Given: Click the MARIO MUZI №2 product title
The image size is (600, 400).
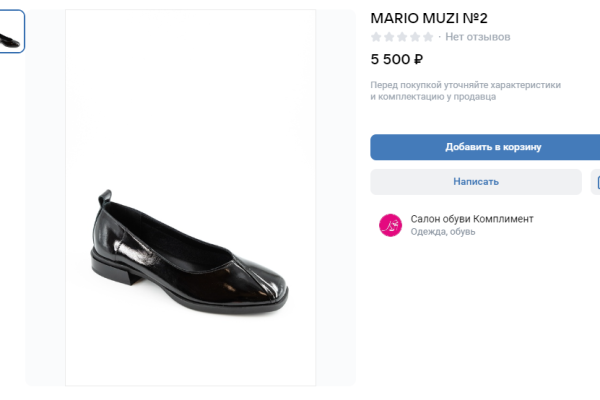Looking at the screenshot, I should [429, 18].
